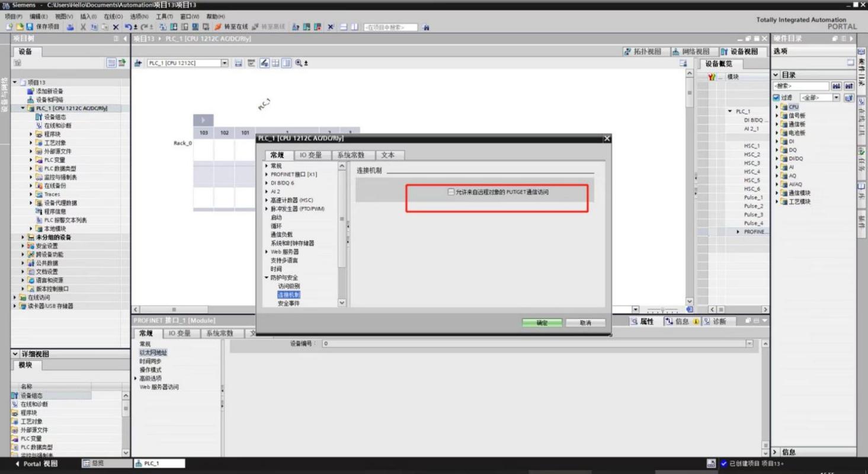The height and width of the screenshot is (474, 868).
Task: Expand the 信号板 folder in hardware catalog
Action: [x=777, y=116]
